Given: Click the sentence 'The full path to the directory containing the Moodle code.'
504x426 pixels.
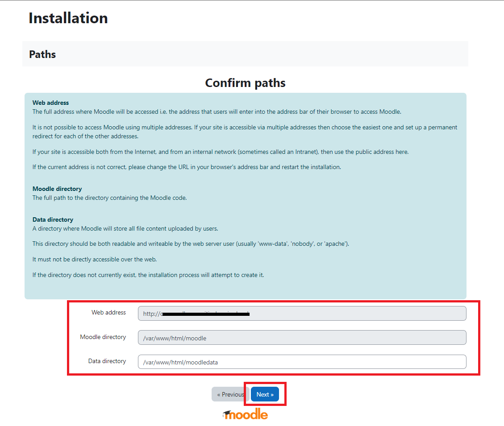Looking at the screenshot, I should tap(110, 198).
